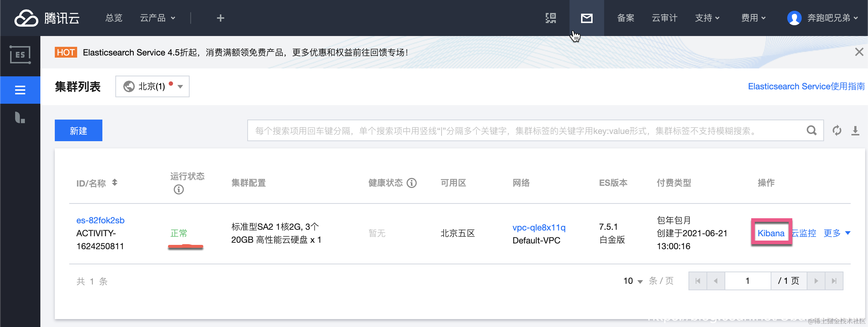Click the page number input box
The image size is (868, 327).
coord(748,281)
